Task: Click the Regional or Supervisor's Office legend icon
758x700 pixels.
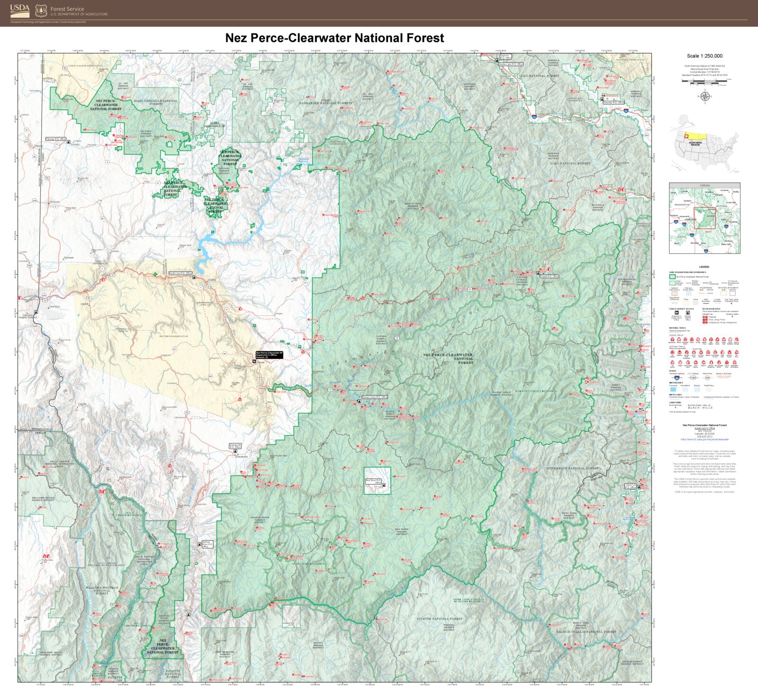Action: tap(677, 313)
